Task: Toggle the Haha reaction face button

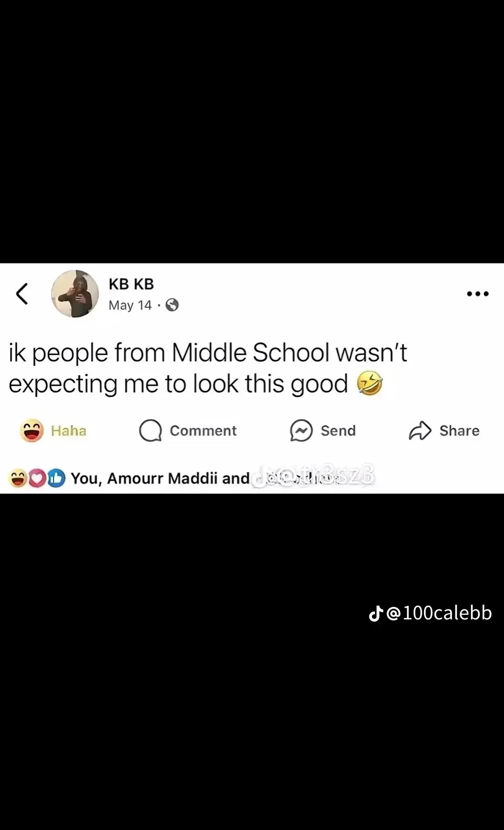Action: point(32,430)
